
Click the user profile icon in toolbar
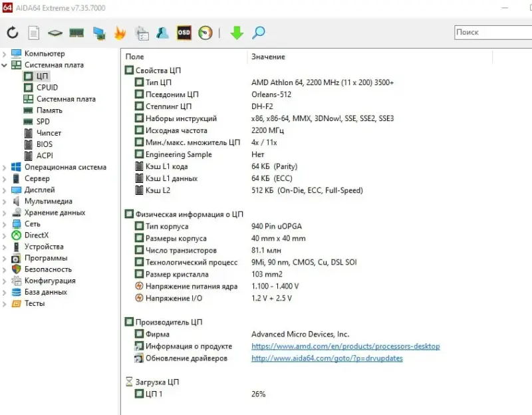[x=162, y=33]
